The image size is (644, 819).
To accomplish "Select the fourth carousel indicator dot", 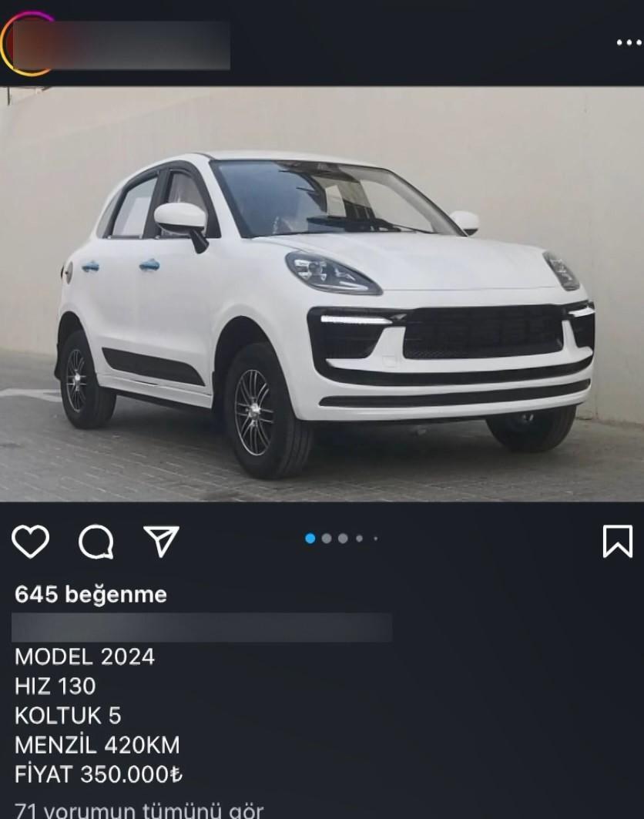I will [359, 538].
